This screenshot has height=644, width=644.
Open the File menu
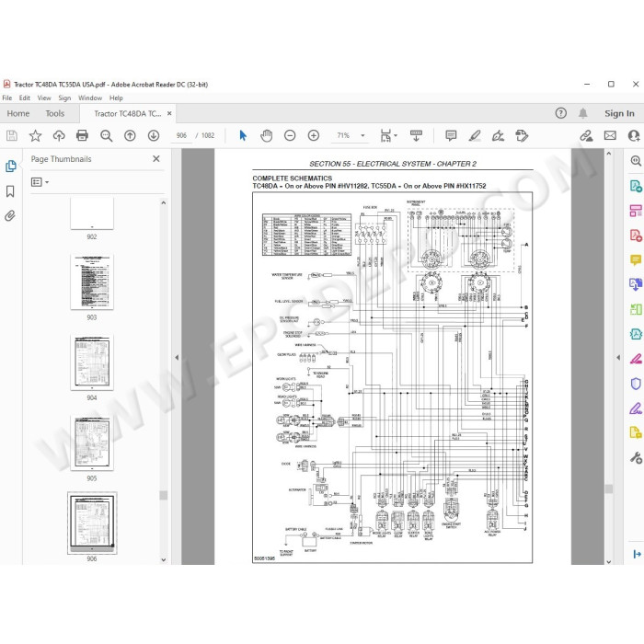[7, 98]
